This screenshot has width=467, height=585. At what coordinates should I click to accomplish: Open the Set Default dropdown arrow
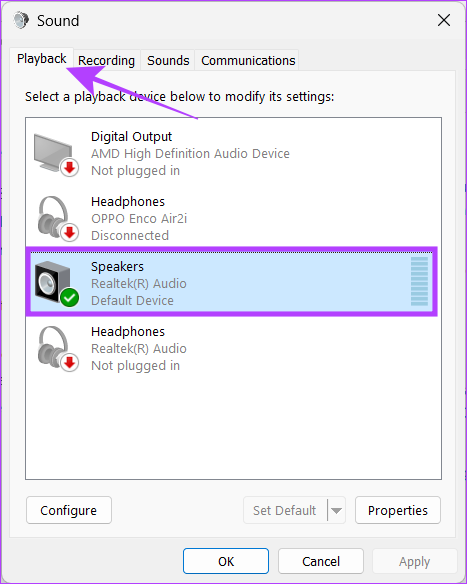click(336, 510)
